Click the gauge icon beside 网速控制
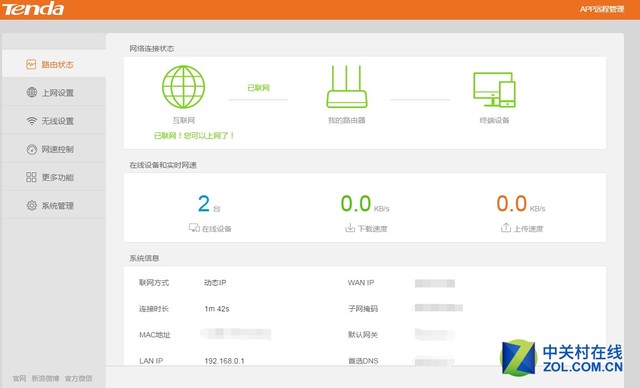This screenshot has height=388, width=640. point(31,149)
